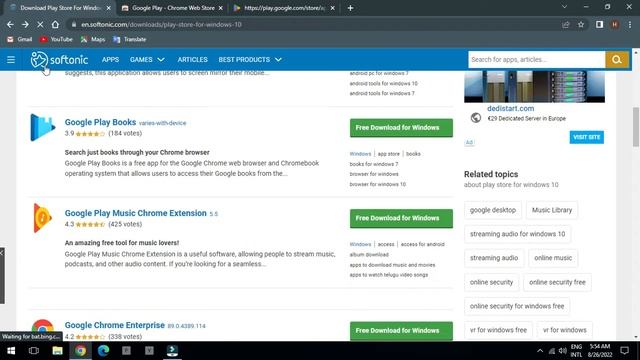
Task: Open the Translate bookmark
Action: (129, 39)
